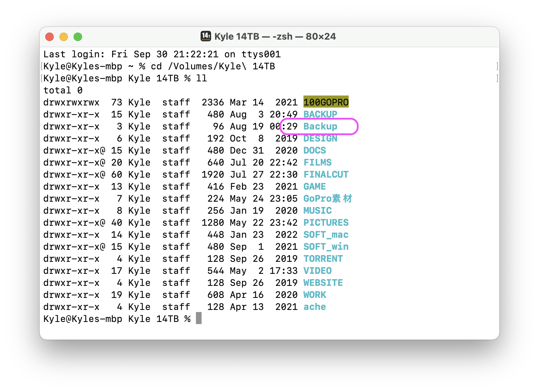Image resolution: width=539 pixels, height=392 pixels.
Task: Click the final 'Kyle@Kyles-mbp Kyle 14TB %' prompt
Action: tap(117, 319)
